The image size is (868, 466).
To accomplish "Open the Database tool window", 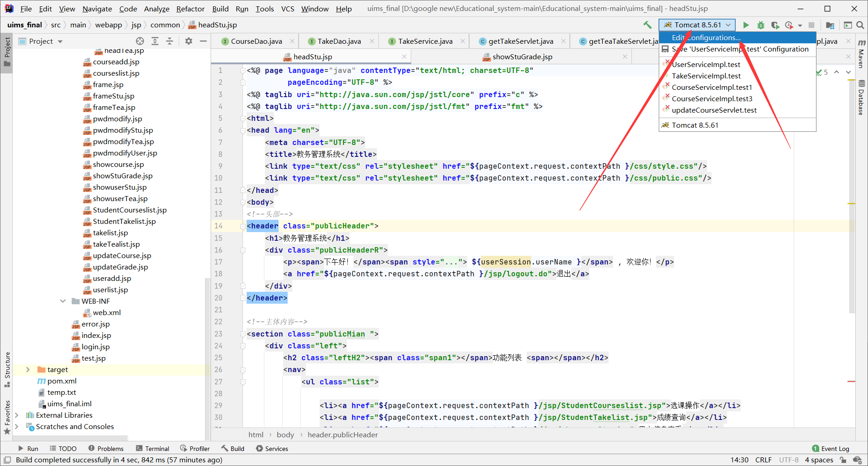I will tap(861, 98).
